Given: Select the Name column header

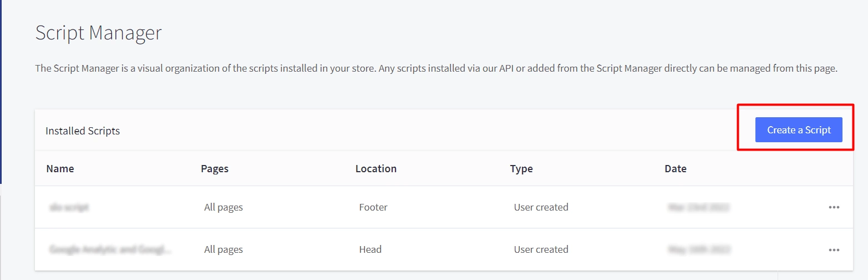Looking at the screenshot, I should [60, 168].
